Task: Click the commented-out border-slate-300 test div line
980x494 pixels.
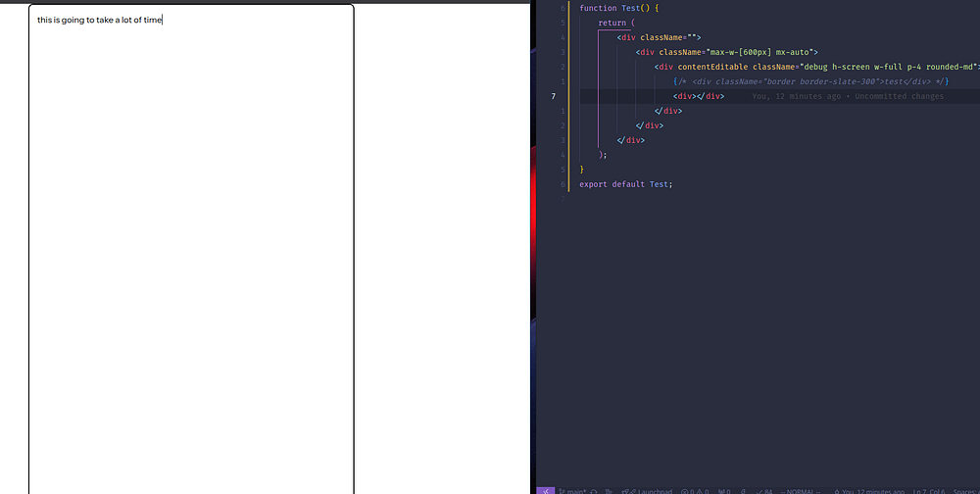Action: coord(811,81)
